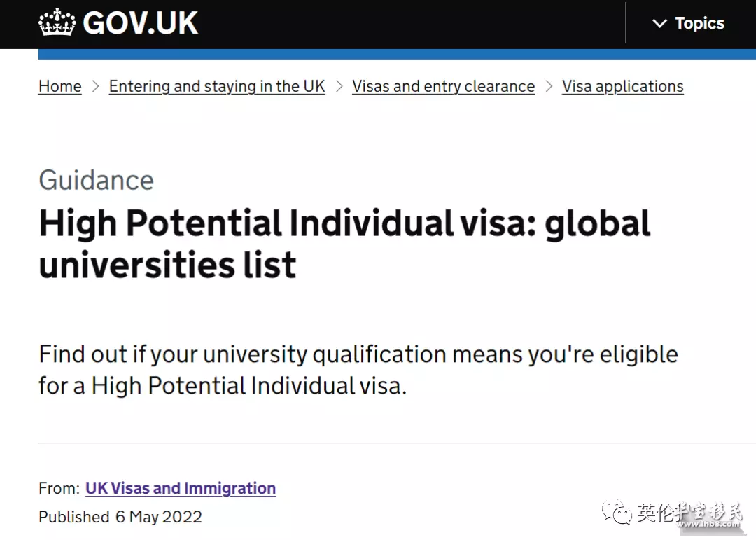The image size is (756, 540).
Task: Click the Chinese watermark text
Action: tap(689, 513)
